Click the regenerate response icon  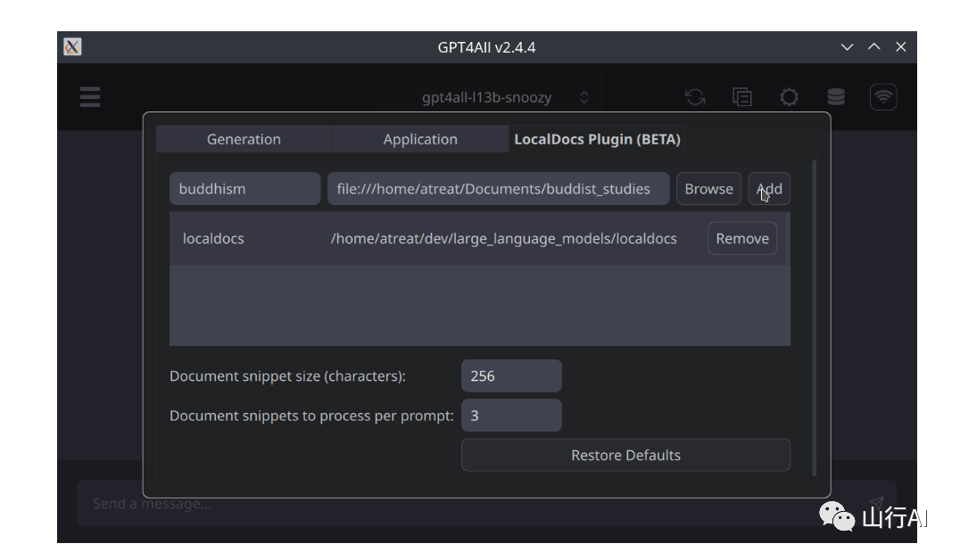click(x=694, y=97)
